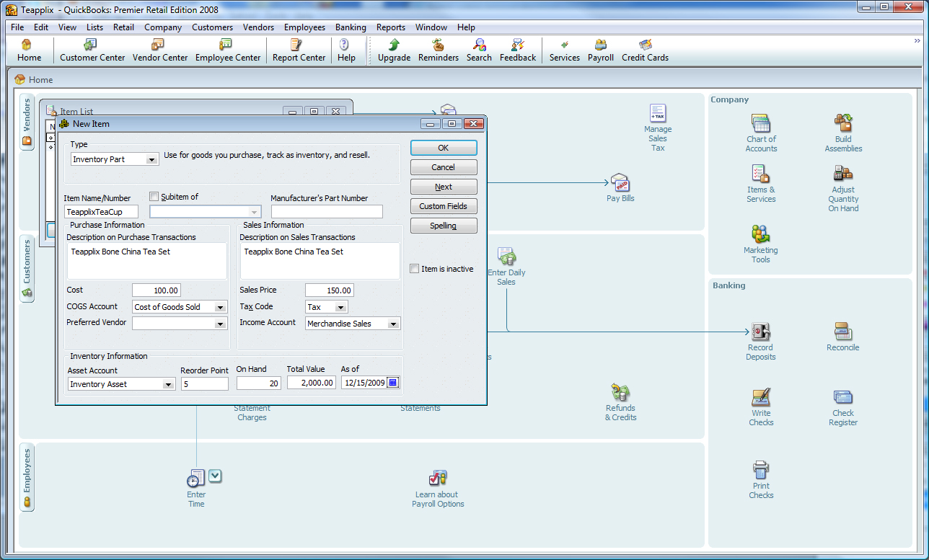This screenshot has width=929, height=560.
Task: Open the Income Account dropdown
Action: (393, 324)
